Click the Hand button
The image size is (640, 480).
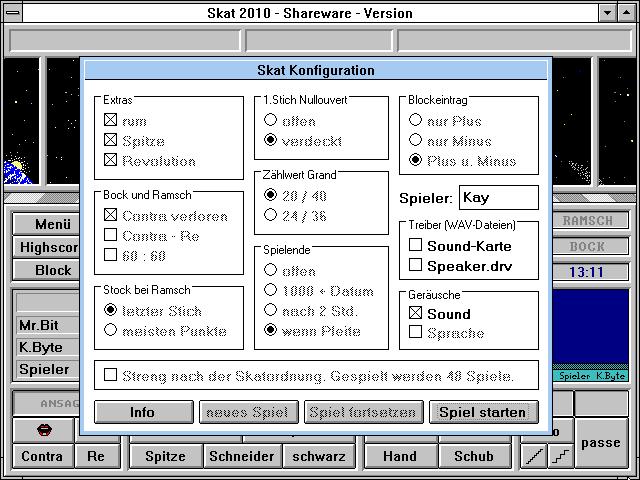pos(400,456)
